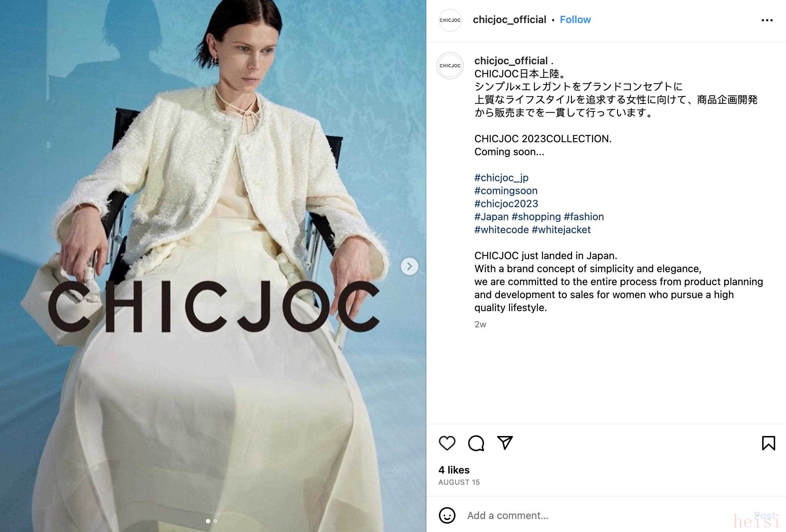Open comments via the speech bubble icon
This screenshot has height=532, width=786.
point(476,443)
